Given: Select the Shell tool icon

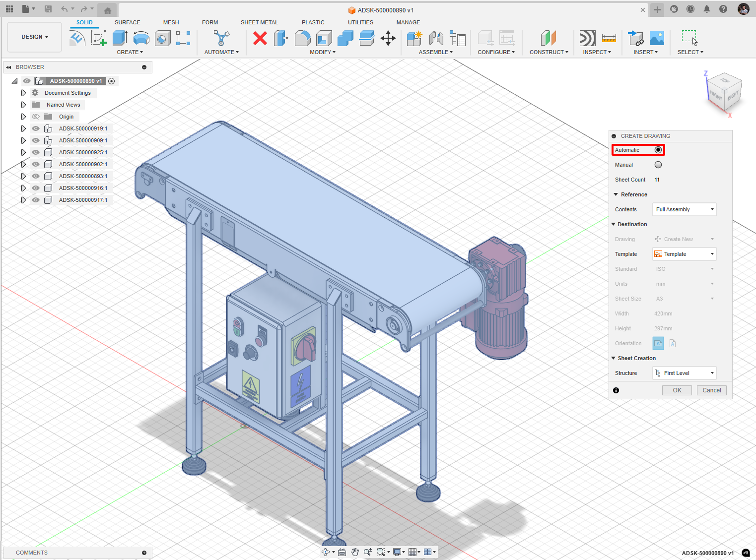Looking at the screenshot, I should coord(324,38).
